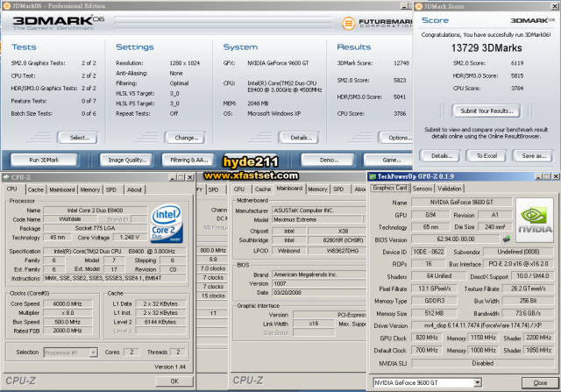The image size is (561, 392).
Task: Open the About tab in left CPU-Z
Action: [134, 189]
